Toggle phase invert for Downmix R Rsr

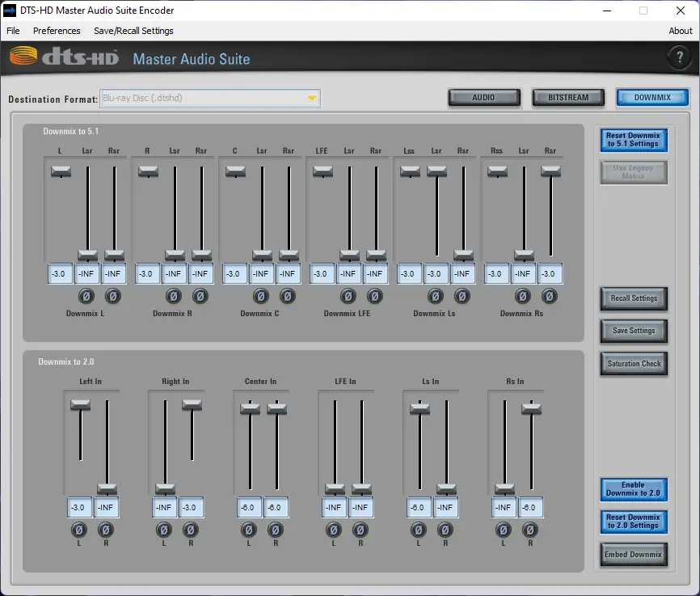click(200, 296)
